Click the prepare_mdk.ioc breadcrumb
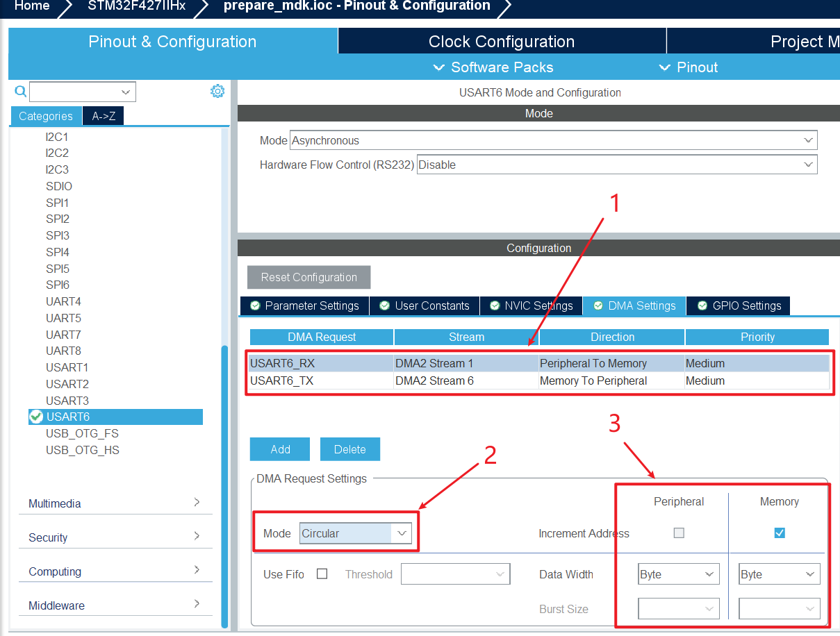 [x=356, y=6]
